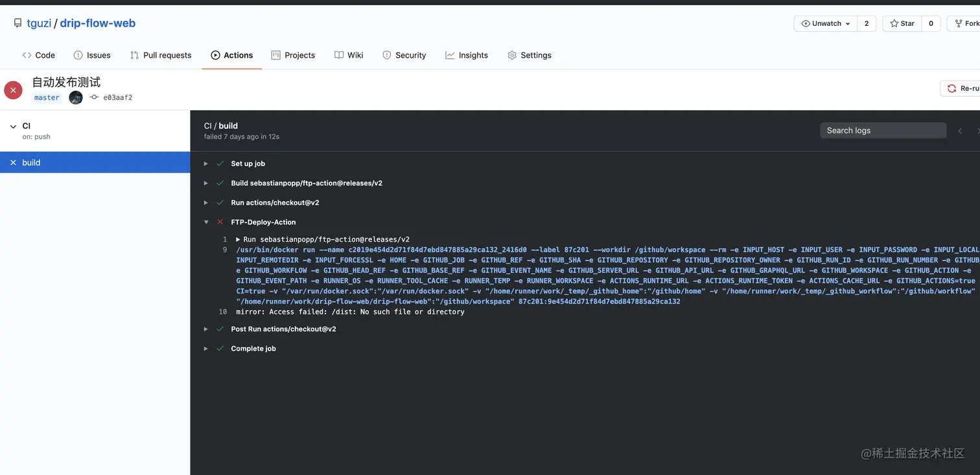Click the Projects board icon

pos(275,55)
